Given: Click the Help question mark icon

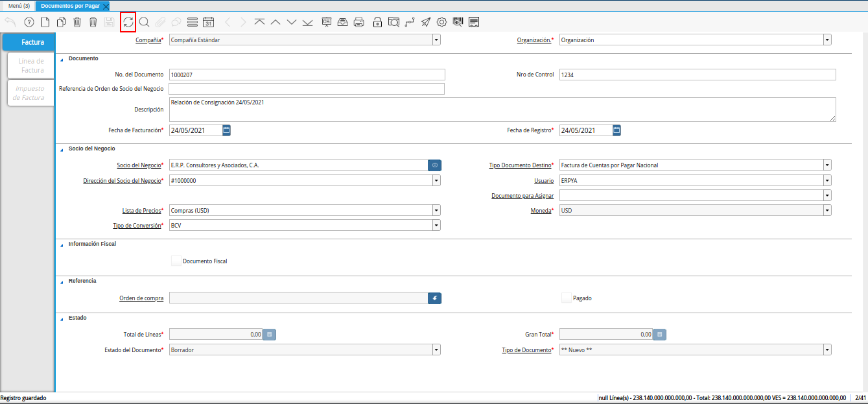Looking at the screenshot, I should pyautogui.click(x=29, y=22).
